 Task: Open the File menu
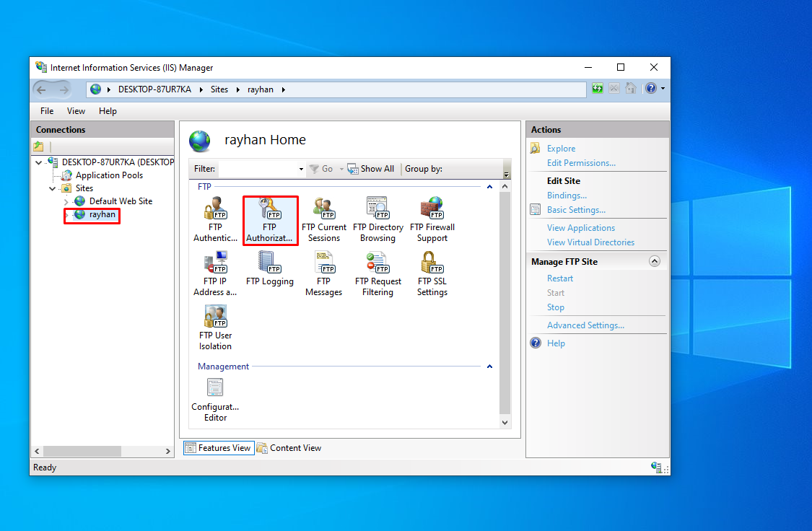[x=47, y=111]
